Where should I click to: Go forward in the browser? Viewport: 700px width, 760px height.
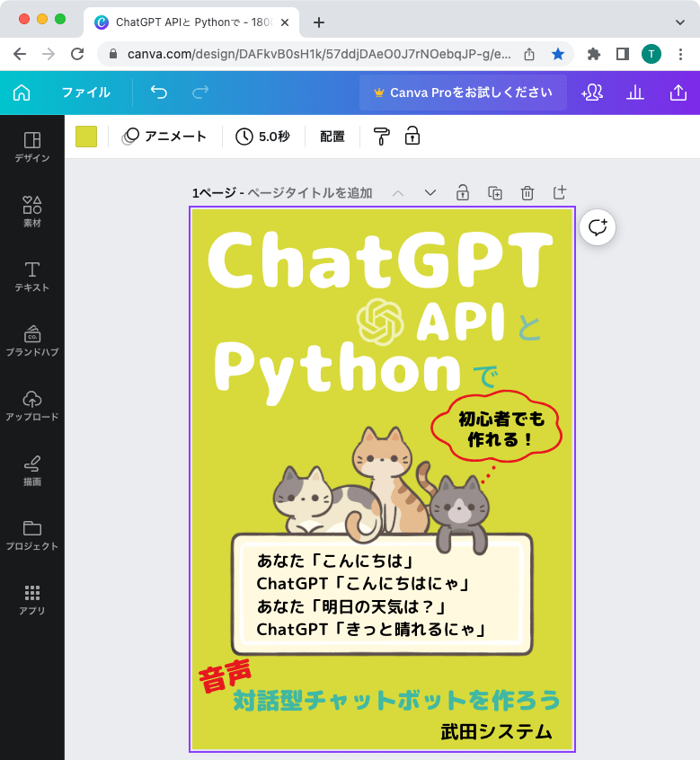pos(49,54)
